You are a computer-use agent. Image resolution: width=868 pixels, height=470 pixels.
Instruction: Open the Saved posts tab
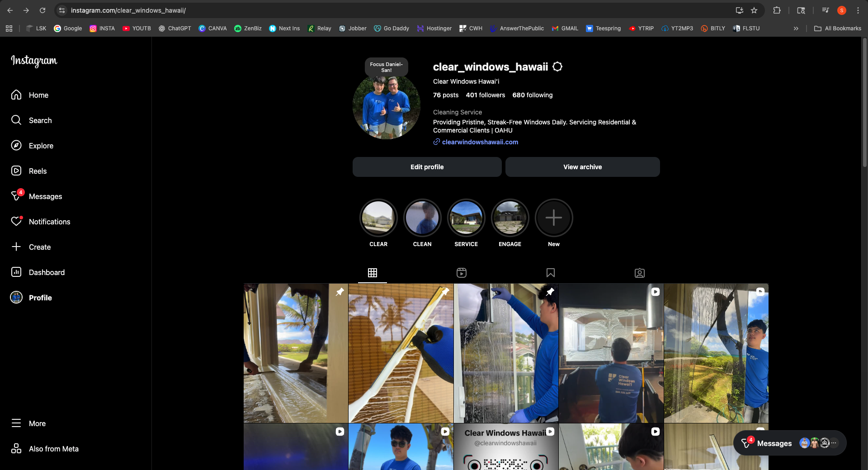pyautogui.click(x=550, y=273)
